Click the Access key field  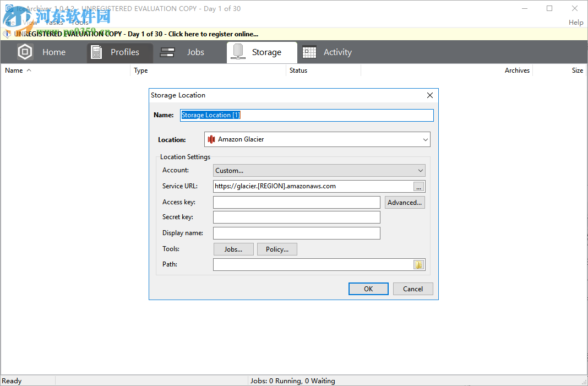tap(297, 202)
